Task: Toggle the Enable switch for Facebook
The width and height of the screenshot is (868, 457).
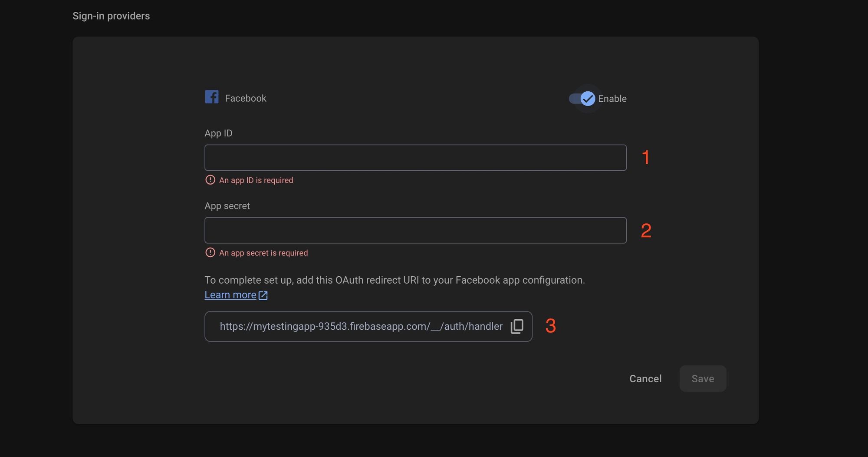Action: coord(582,99)
